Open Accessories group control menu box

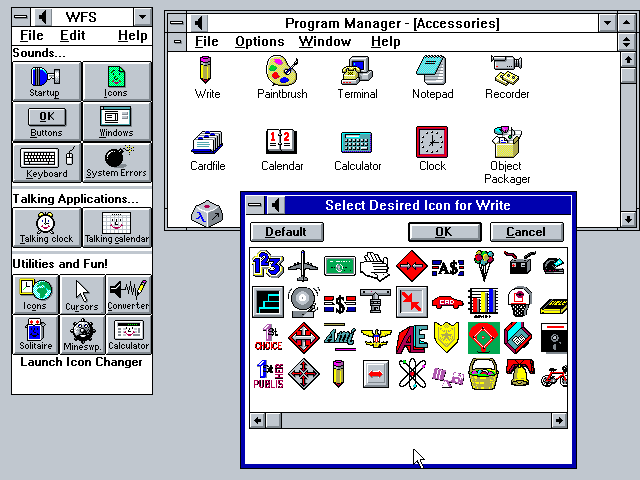click(178, 42)
